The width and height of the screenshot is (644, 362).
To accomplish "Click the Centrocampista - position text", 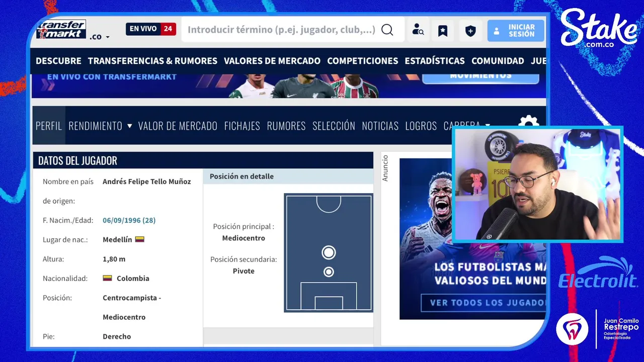I will [x=132, y=298].
